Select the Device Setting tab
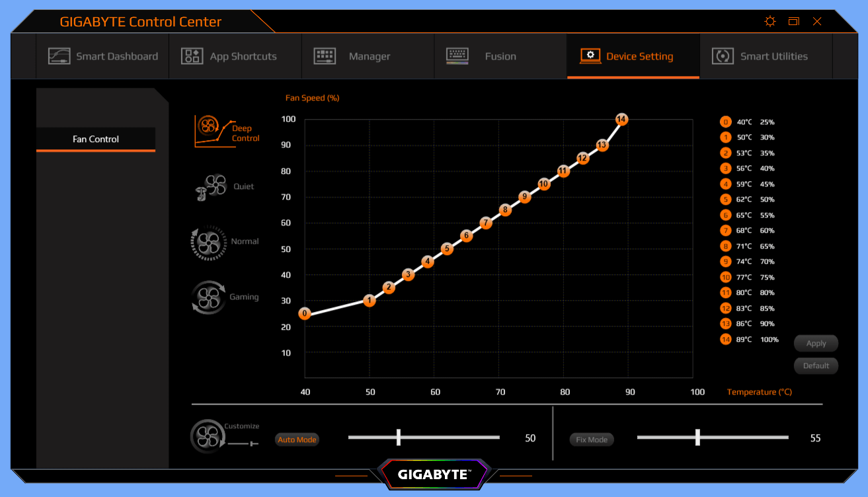 click(633, 56)
